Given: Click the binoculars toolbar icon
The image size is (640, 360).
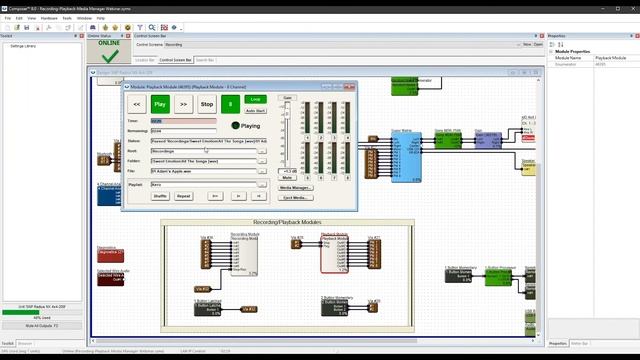Looking at the screenshot, I should [x=93, y=27].
